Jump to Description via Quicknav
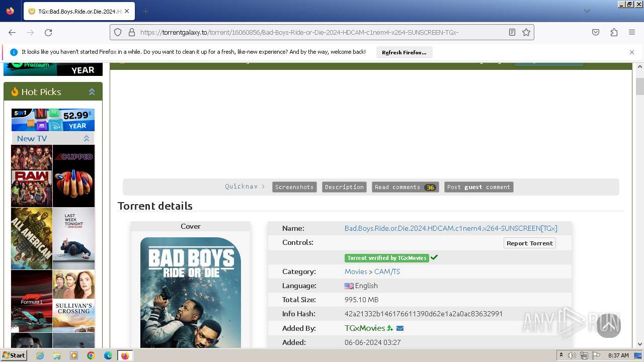644x362 pixels. [344, 187]
